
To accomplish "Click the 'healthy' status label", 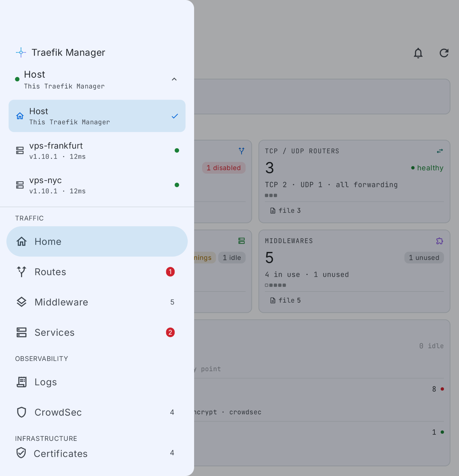I will 427,168.
